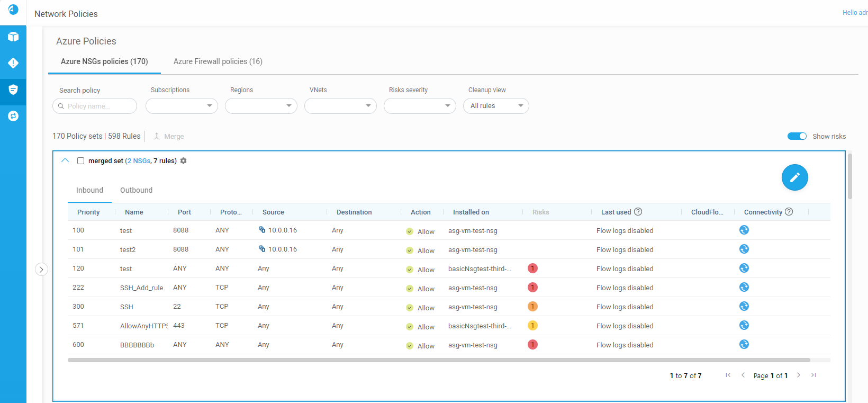Click orange risk badge on priority 300 row
Screen dimensions: 868x403
click(x=533, y=307)
